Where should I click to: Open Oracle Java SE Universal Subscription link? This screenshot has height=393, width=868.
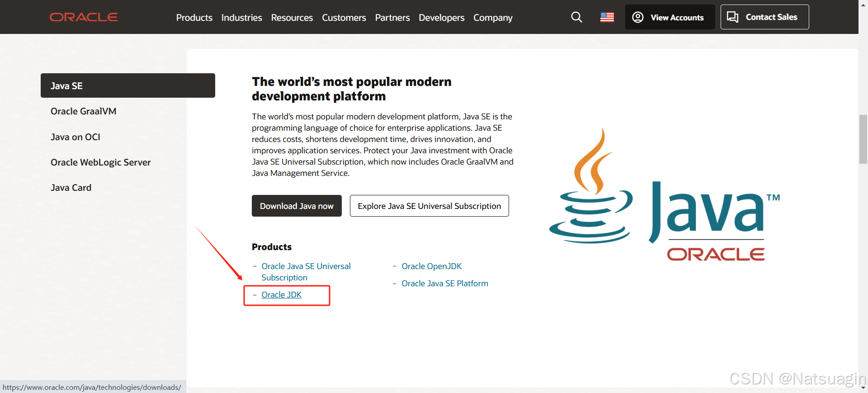[x=306, y=272]
